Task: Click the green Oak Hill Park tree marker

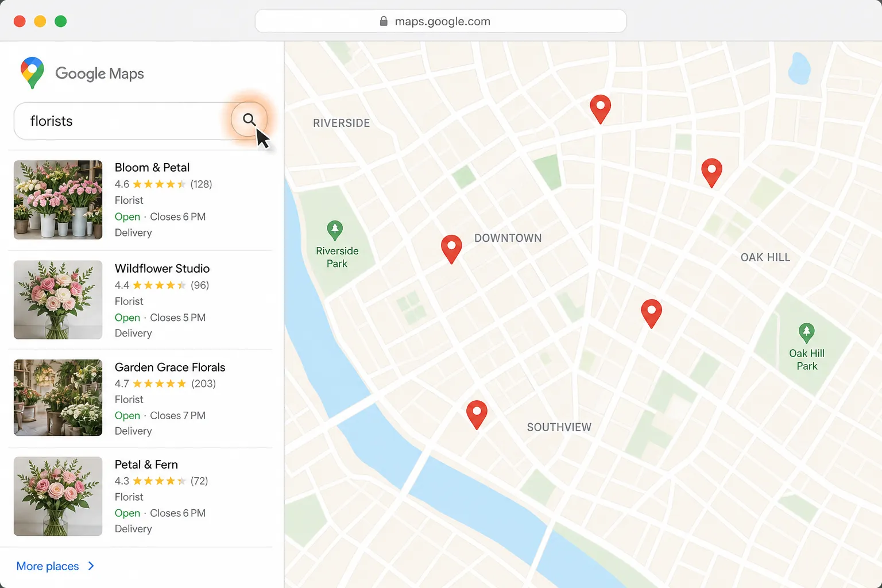Action: click(807, 333)
